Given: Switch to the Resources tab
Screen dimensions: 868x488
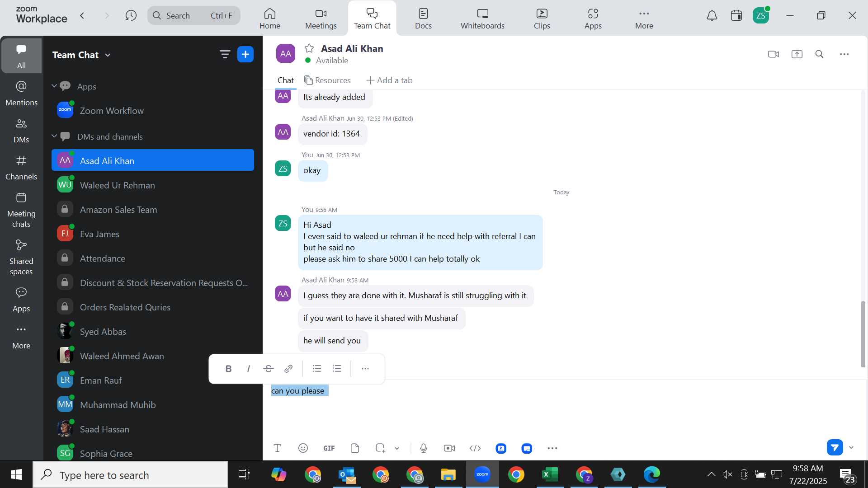Looking at the screenshot, I should coord(327,80).
